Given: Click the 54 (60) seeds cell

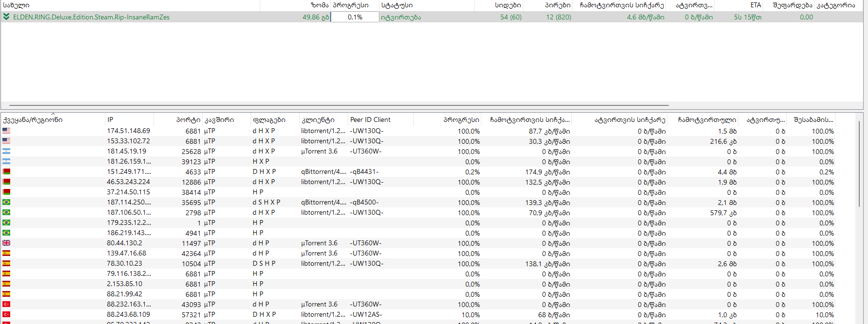Looking at the screenshot, I should 511,17.
